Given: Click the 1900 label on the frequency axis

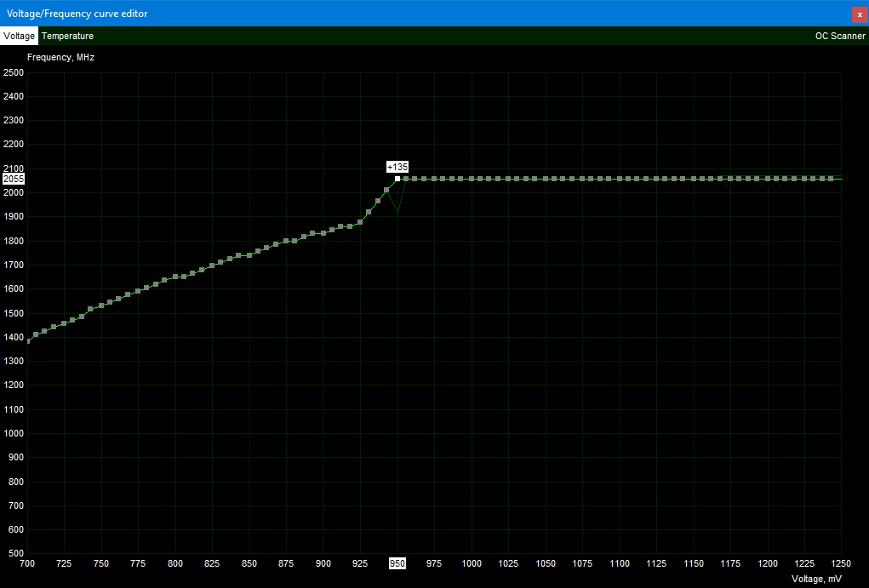Looking at the screenshot, I should pyautogui.click(x=14, y=217).
